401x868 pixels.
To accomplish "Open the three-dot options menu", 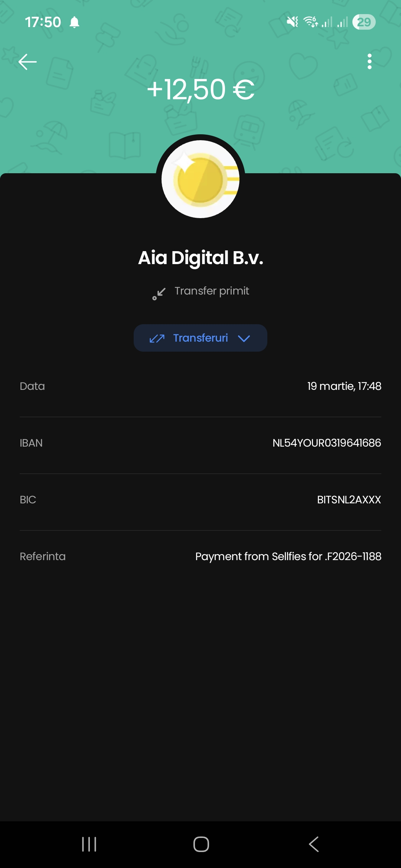I will point(369,62).
